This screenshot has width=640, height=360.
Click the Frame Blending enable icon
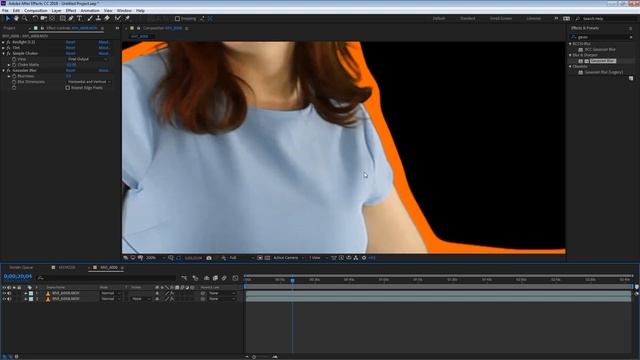(x=215, y=278)
